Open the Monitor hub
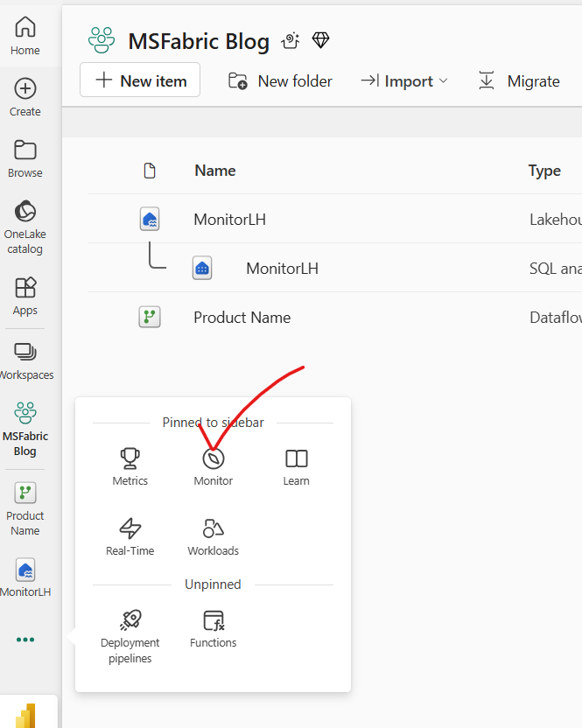 pos(214,466)
